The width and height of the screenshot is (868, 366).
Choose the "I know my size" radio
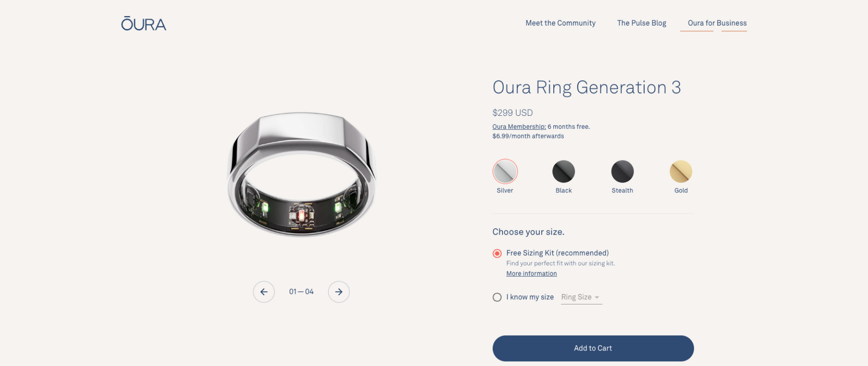(497, 297)
